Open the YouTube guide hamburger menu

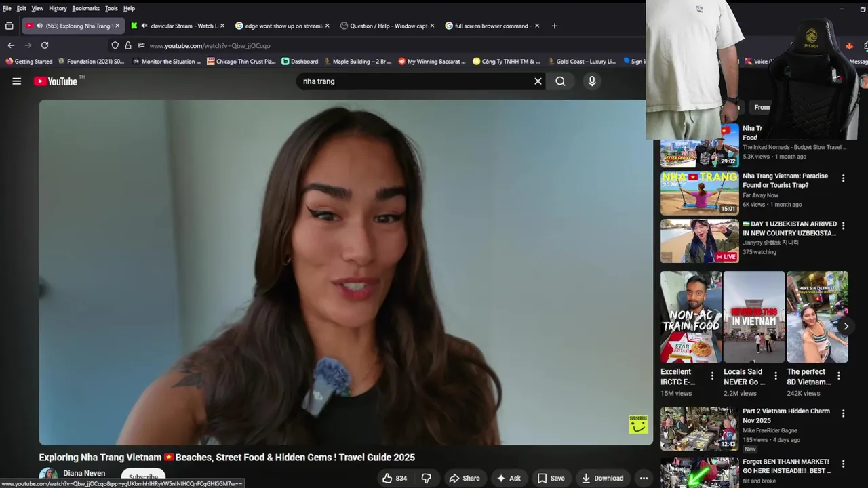pos(16,81)
